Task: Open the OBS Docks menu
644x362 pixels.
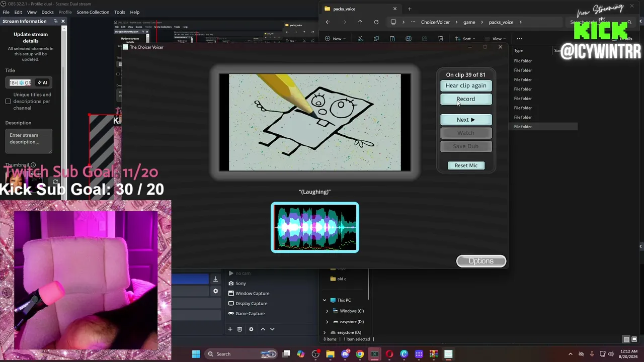Action: point(47,12)
